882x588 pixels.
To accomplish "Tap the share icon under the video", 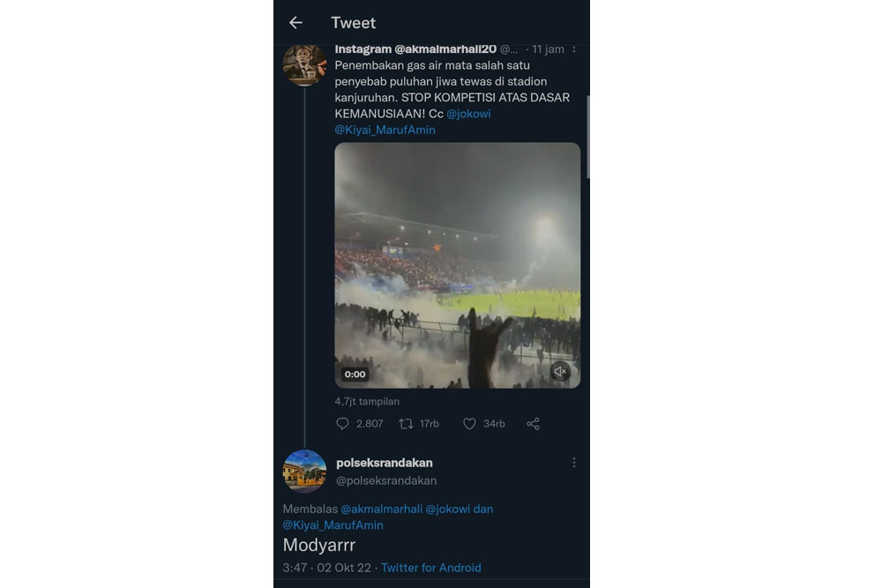I will tap(534, 423).
